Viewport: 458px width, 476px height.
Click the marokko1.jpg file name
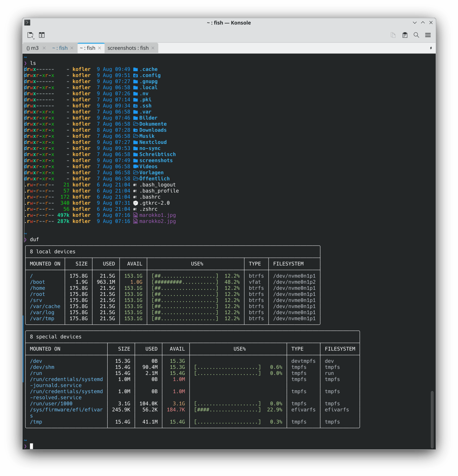[x=157, y=215]
